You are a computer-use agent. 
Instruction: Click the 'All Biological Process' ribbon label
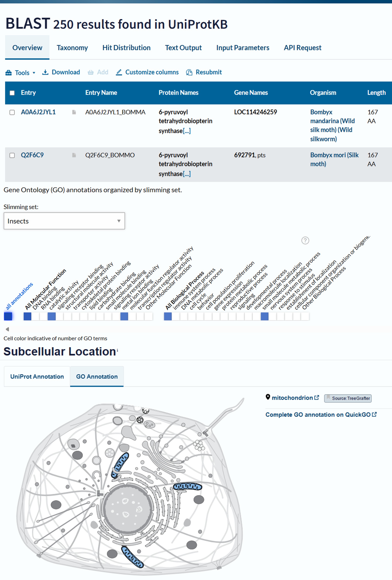click(x=185, y=291)
